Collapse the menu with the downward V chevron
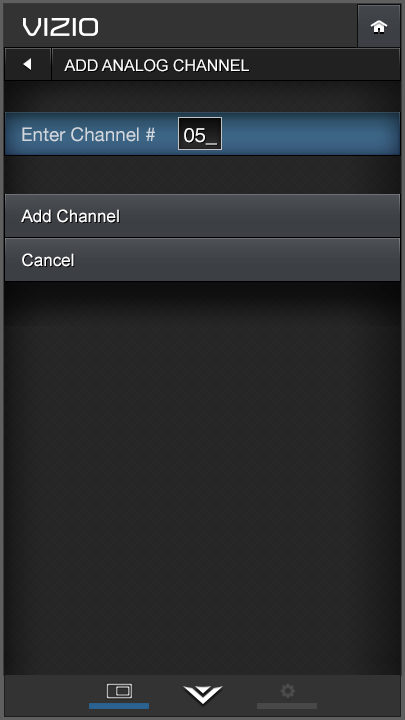Viewport: 405px width, 720px height. click(202, 694)
